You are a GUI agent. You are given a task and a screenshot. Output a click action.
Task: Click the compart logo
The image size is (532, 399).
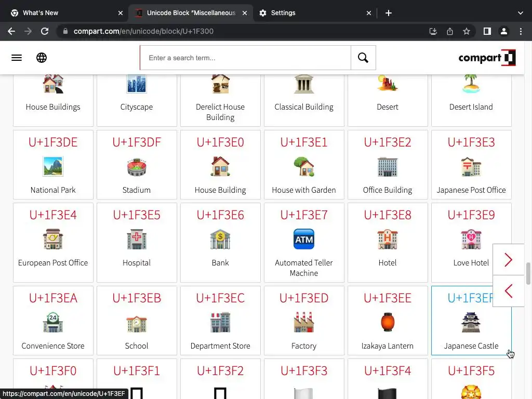487,58
